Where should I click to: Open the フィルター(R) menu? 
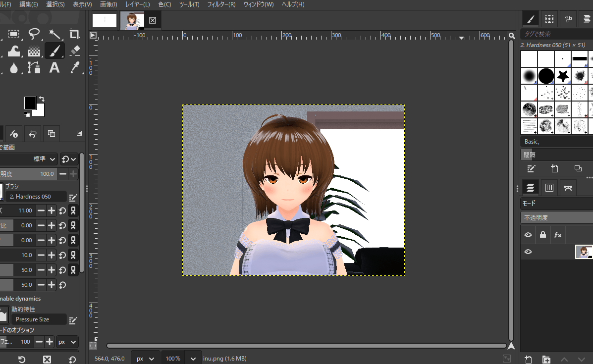[221, 4]
